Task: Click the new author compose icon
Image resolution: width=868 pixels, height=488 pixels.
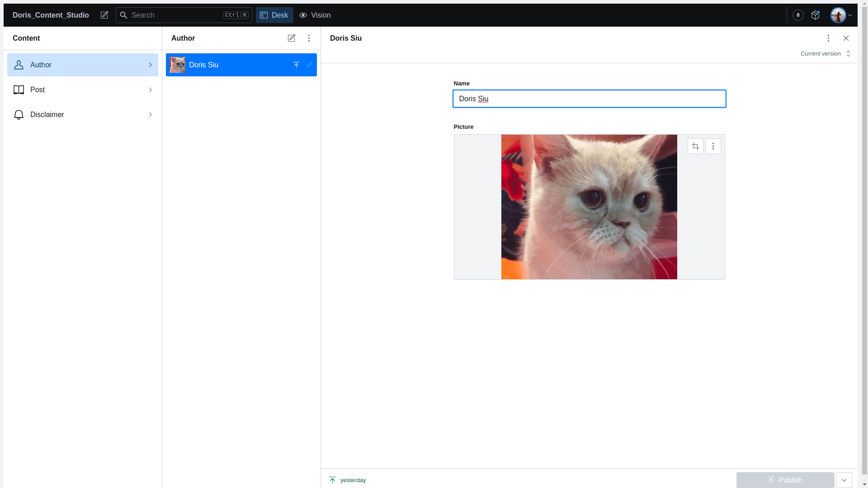Action: (292, 38)
